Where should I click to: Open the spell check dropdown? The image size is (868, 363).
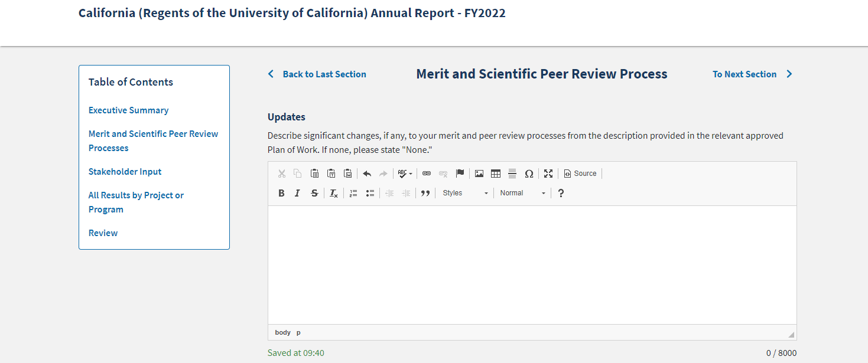(405, 174)
